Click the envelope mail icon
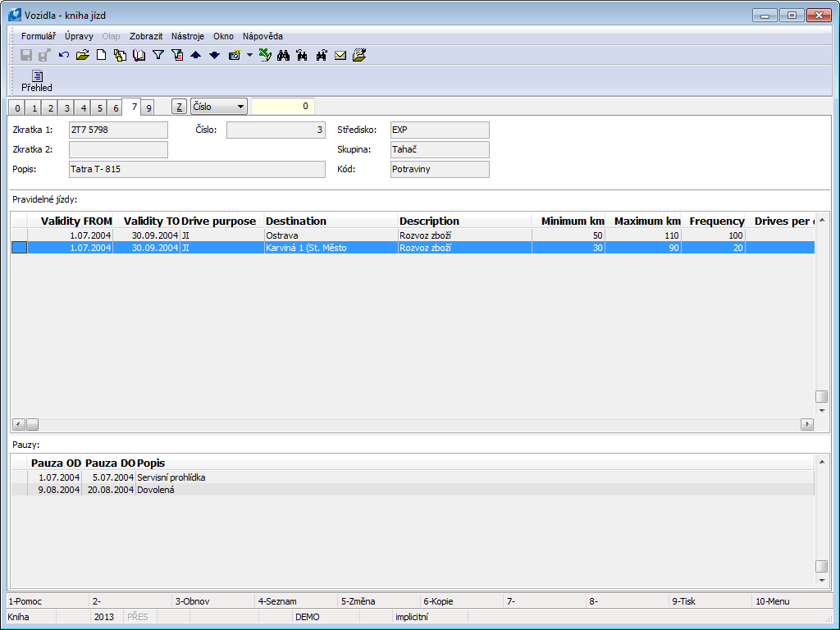 click(340, 55)
